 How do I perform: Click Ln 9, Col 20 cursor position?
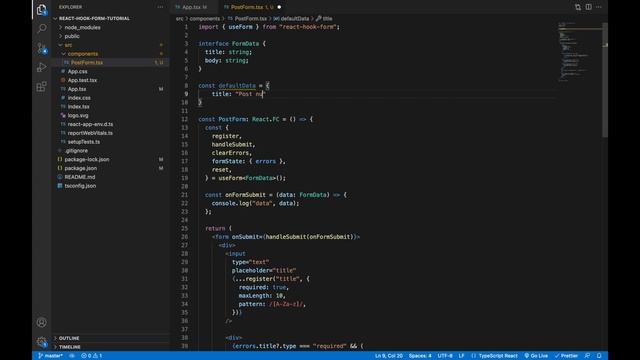[x=389, y=356]
